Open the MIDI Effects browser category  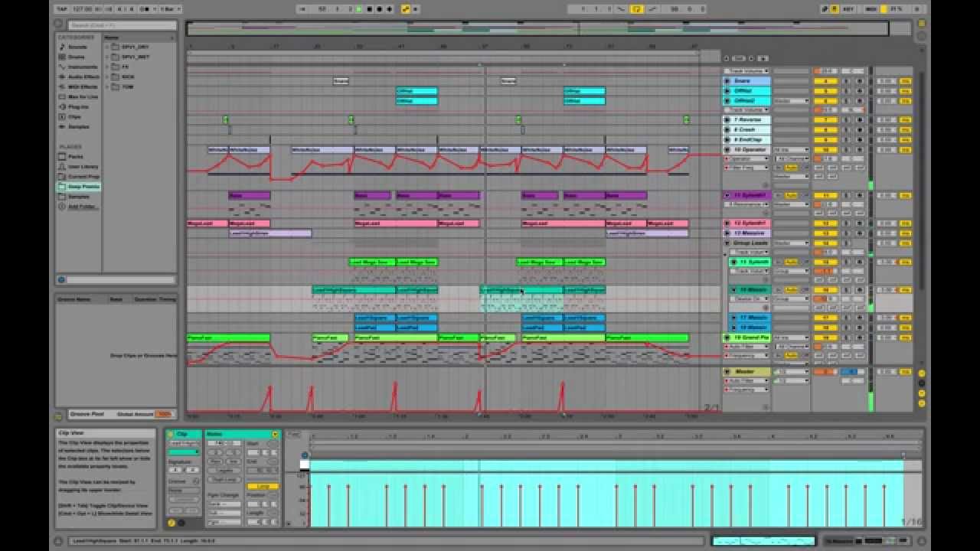point(83,86)
